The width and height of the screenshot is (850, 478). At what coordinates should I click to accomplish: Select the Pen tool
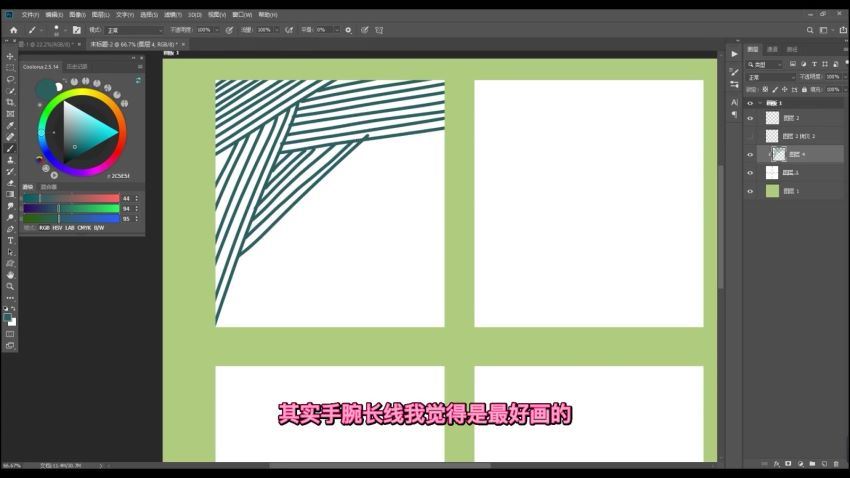10,229
